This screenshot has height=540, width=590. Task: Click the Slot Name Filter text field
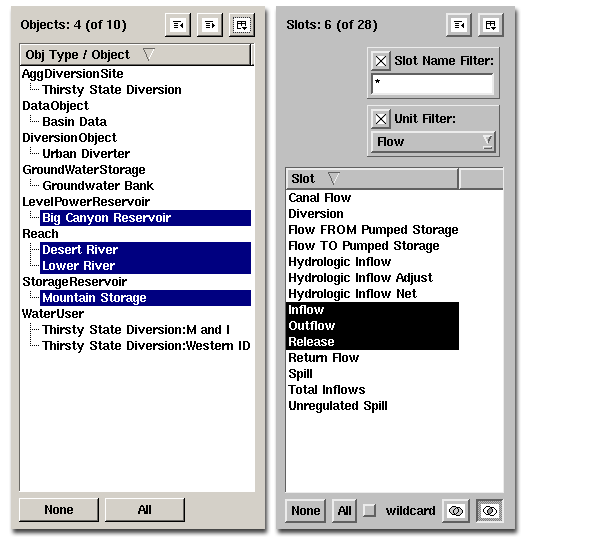(432, 84)
